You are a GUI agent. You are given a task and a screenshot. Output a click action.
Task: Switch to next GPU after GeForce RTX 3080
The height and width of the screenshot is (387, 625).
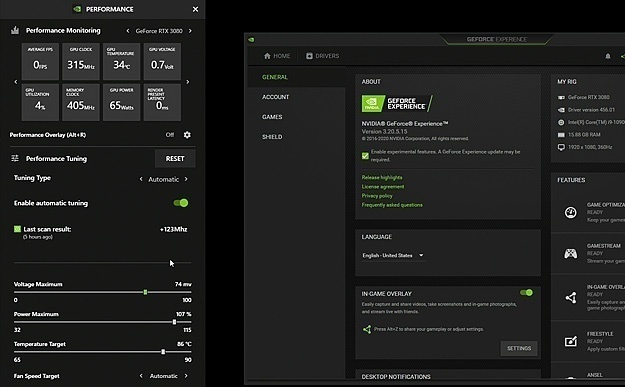[190, 31]
